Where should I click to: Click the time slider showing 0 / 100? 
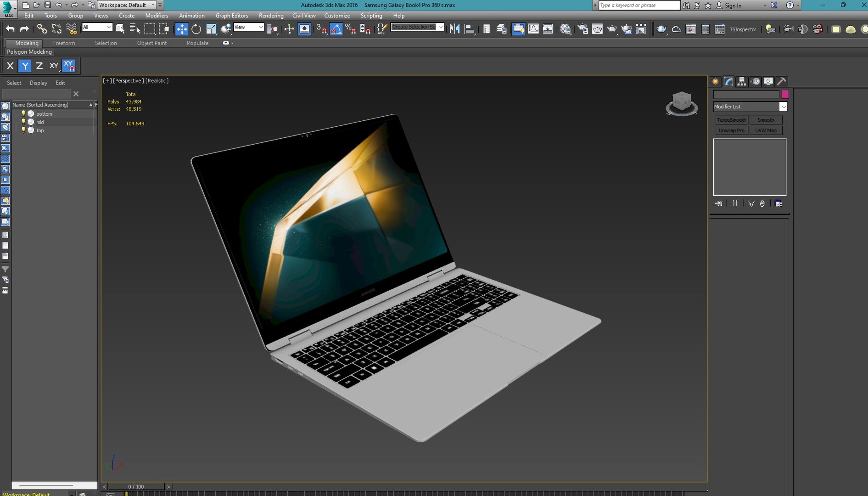point(136,486)
